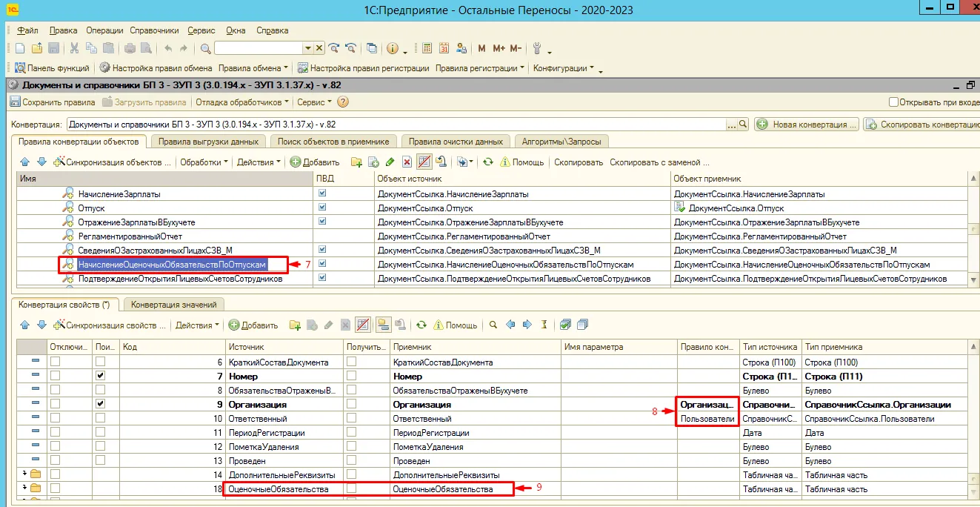Toggle ПВД checkbox for НачислениеЗарплаты row
This screenshot has width=980, height=507.
pyautogui.click(x=322, y=193)
